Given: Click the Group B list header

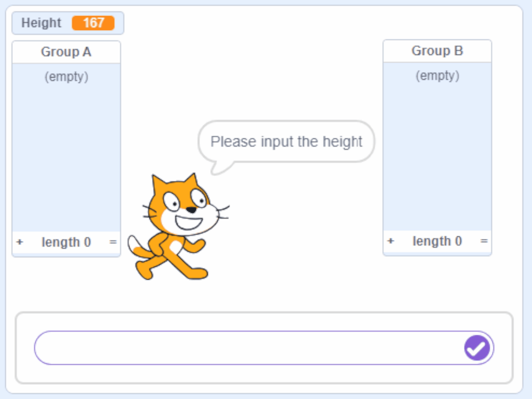Looking at the screenshot, I should point(437,51).
